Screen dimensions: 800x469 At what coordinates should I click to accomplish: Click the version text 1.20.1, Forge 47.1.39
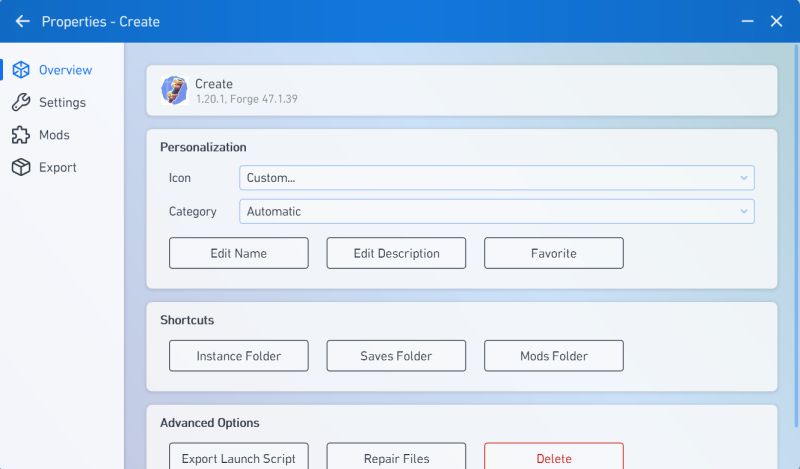click(x=246, y=99)
